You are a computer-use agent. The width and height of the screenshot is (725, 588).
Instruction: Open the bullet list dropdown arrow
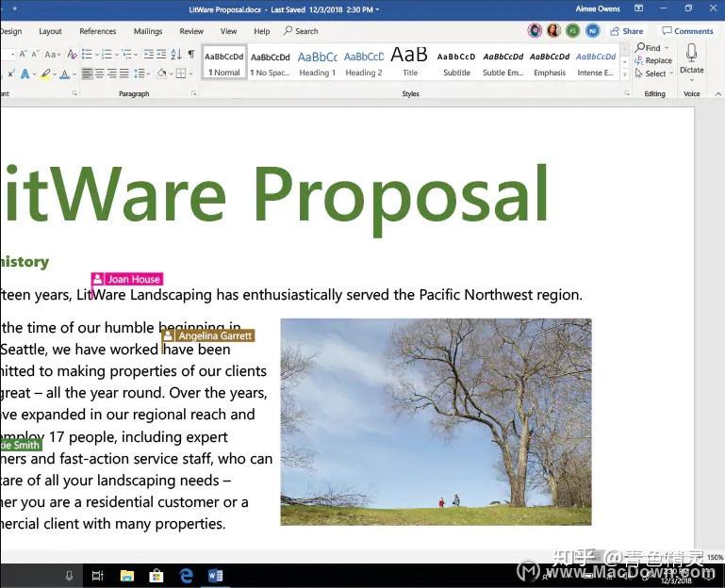click(97, 55)
